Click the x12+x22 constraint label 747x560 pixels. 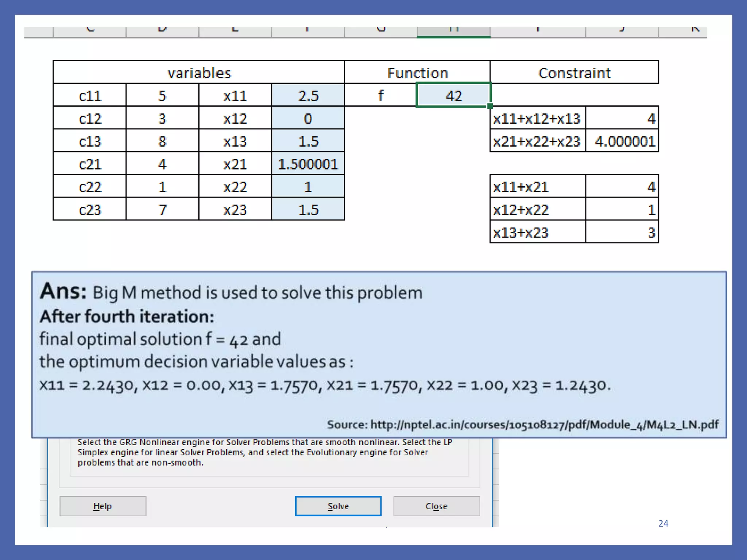538,209
